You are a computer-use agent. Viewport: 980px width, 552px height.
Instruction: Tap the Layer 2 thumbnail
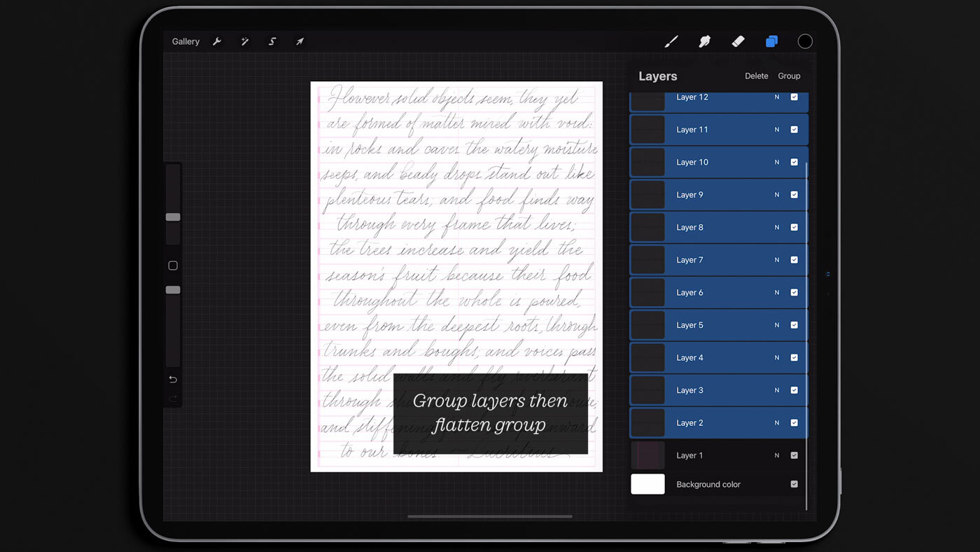tap(647, 423)
